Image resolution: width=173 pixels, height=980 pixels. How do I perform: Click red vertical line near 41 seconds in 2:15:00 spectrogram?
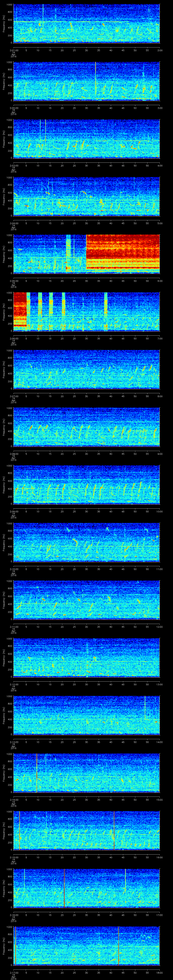point(114,830)
